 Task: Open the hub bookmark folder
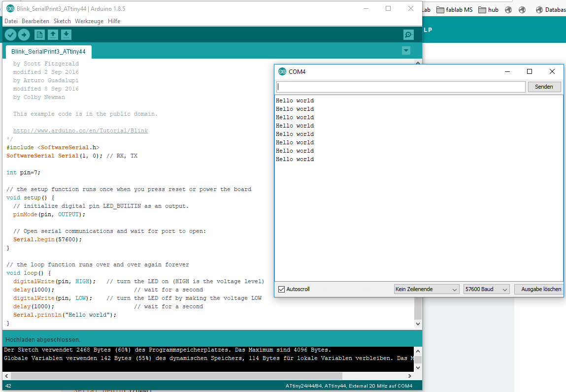488,10
